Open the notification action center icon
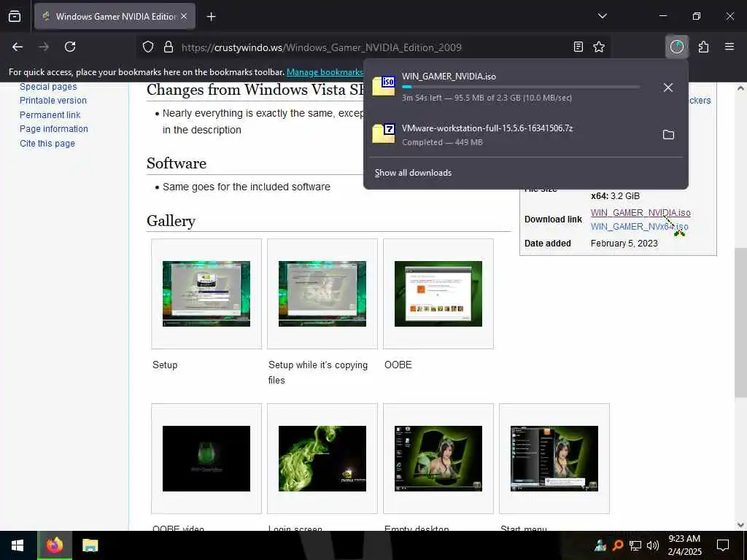The height and width of the screenshot is (560, 747). pos(723,545)
